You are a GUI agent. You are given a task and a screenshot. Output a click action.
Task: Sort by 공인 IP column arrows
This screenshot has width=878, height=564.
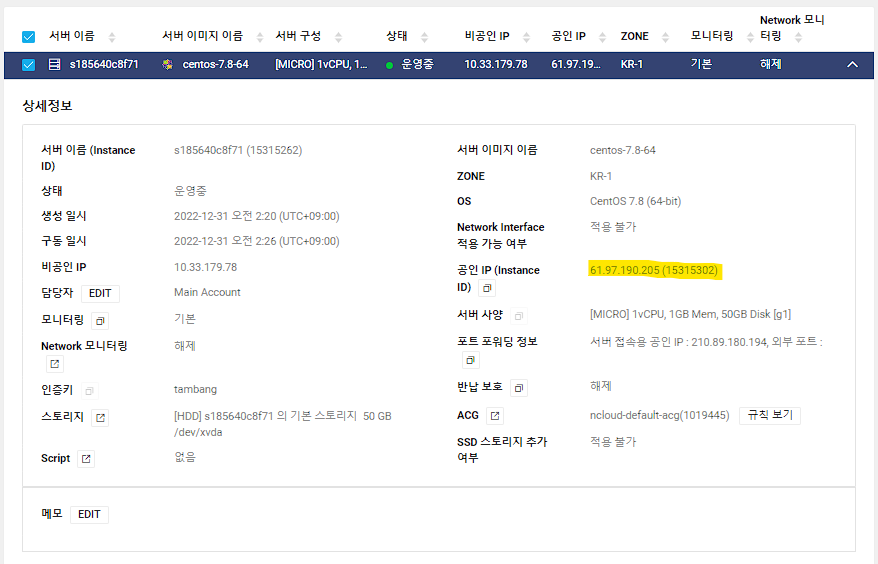603,37
